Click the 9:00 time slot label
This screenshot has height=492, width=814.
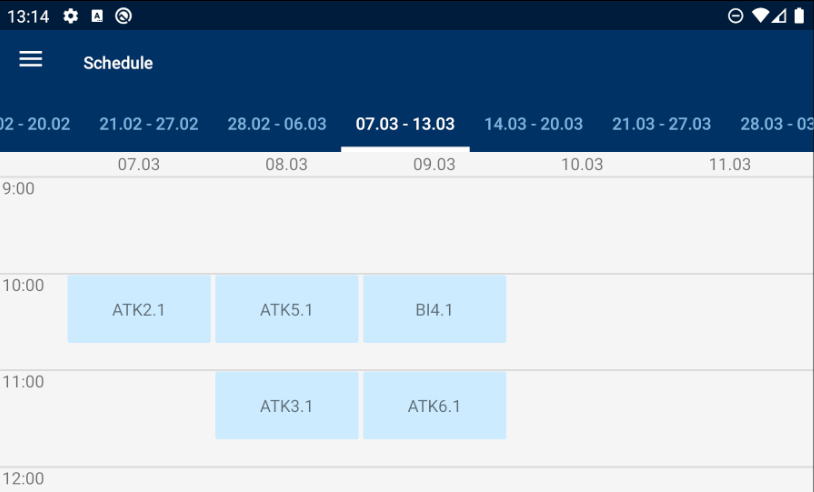[19, 189]
